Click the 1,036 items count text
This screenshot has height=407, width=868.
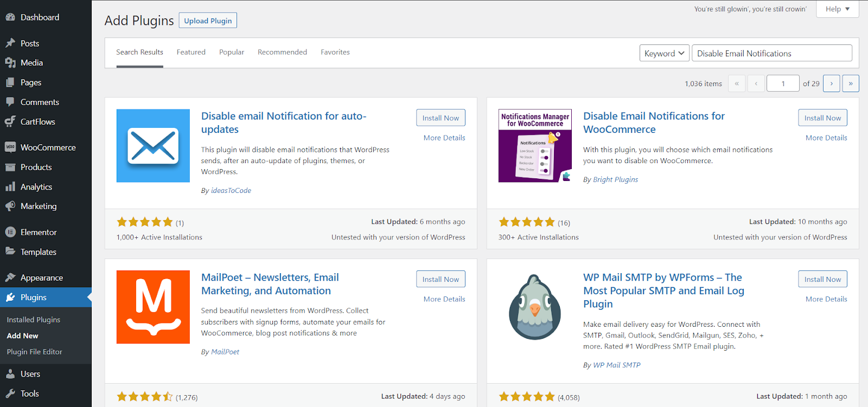pos(703,83)
